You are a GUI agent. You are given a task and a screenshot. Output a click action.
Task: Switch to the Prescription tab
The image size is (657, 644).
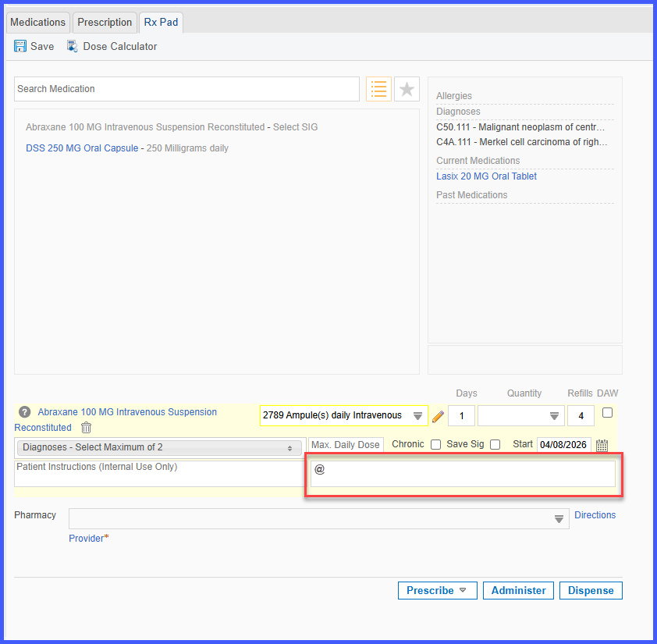[x=105, y=22]
